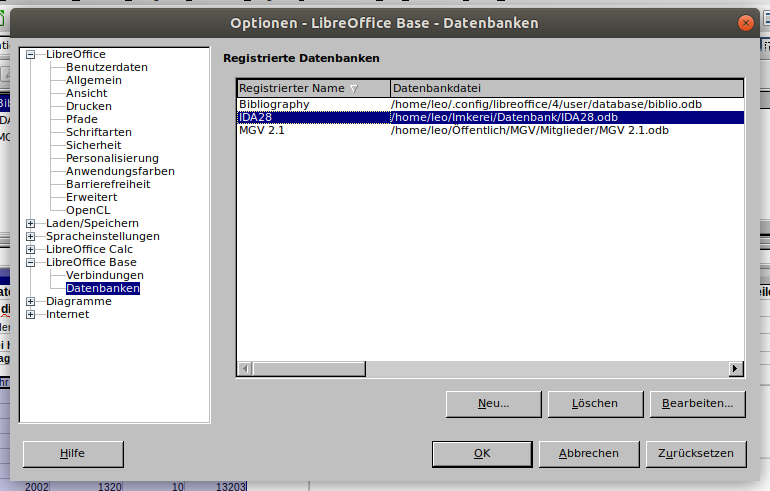Expand the Internet node

[30, 315]
